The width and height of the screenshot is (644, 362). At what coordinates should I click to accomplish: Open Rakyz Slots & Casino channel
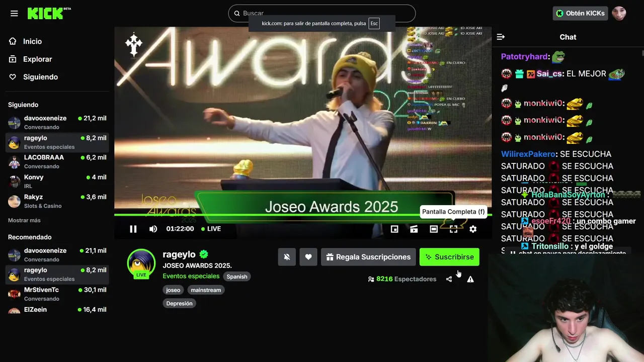tap(56, 201)
